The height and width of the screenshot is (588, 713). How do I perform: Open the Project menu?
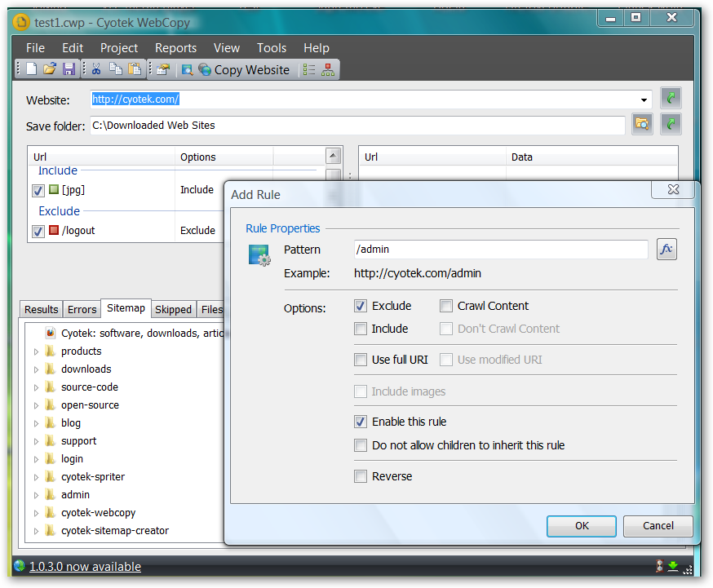coord(119,48)
